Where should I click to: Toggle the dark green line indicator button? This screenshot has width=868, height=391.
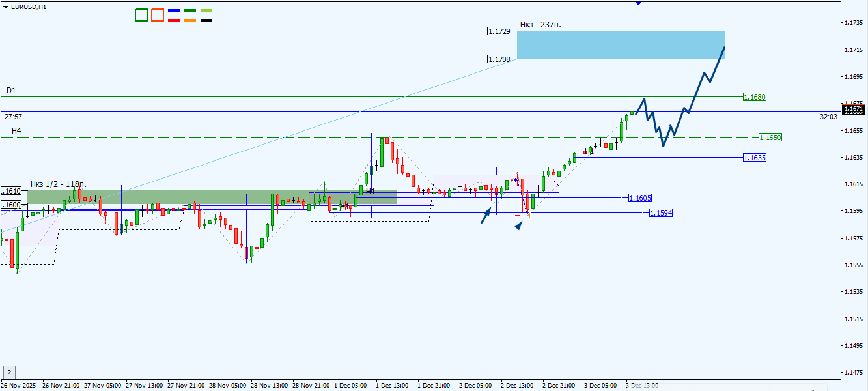pyautogui.click(x=190, y=10)
